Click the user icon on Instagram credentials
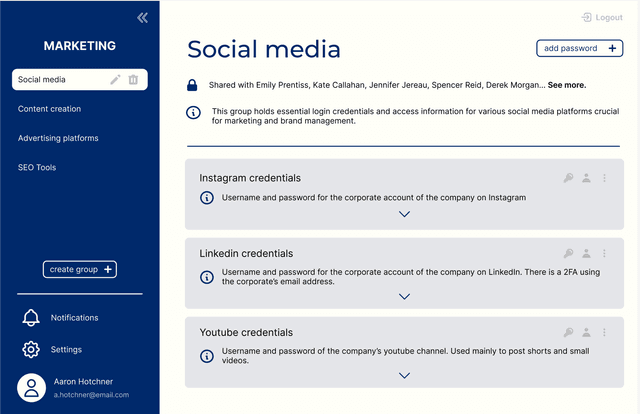640x414 pixels. (x=587, y=178)
